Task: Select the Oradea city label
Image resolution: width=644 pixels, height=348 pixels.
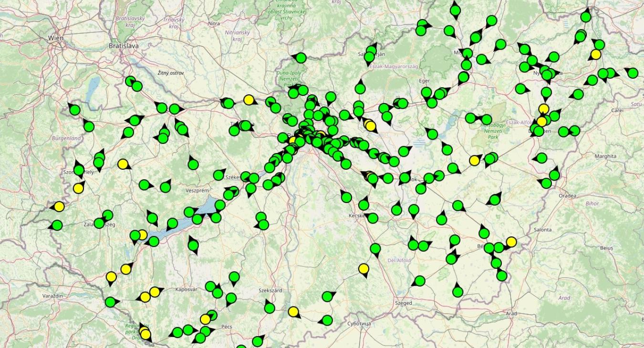Action: (567, 195)
